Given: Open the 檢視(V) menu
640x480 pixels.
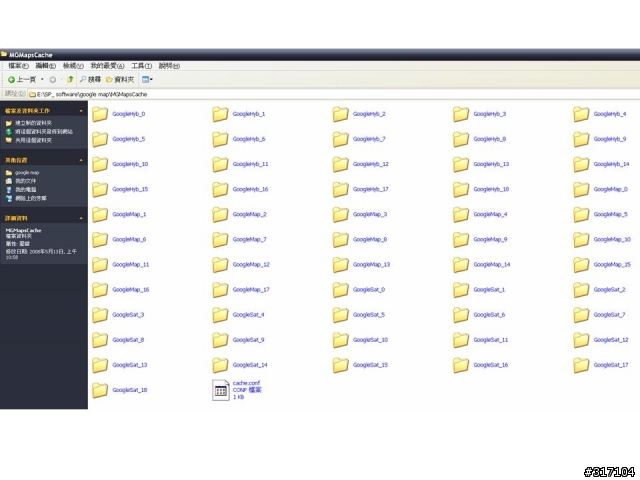Looking at the screenshot, I should (73, 66).
